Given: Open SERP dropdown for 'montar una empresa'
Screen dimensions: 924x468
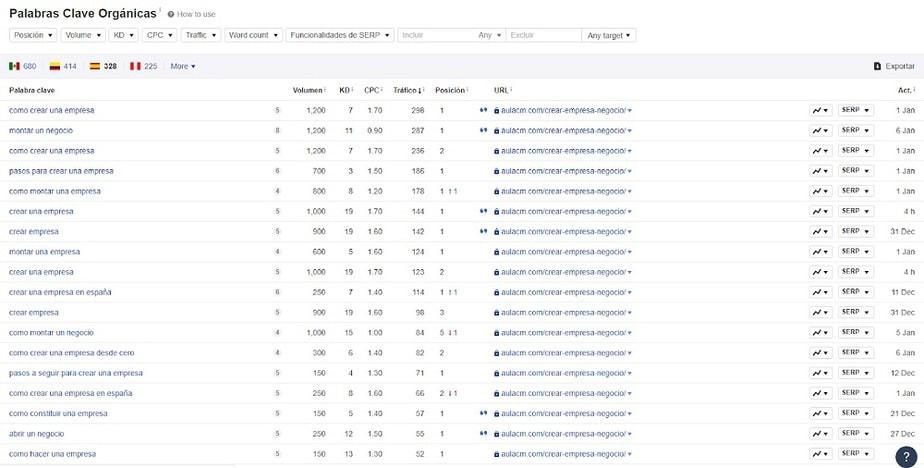Looking at the screenshot, I should [856, 252].
